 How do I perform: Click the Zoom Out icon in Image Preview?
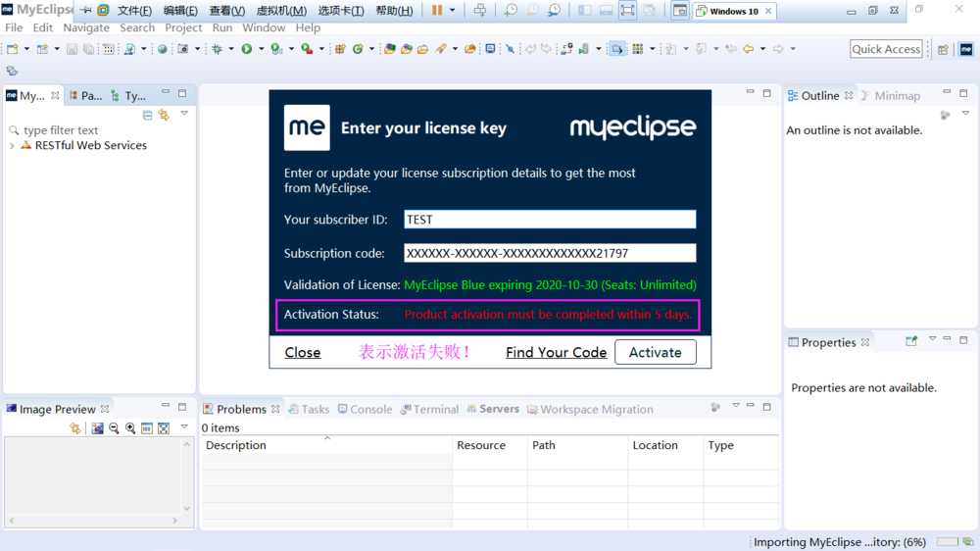(x=114, y=428)
